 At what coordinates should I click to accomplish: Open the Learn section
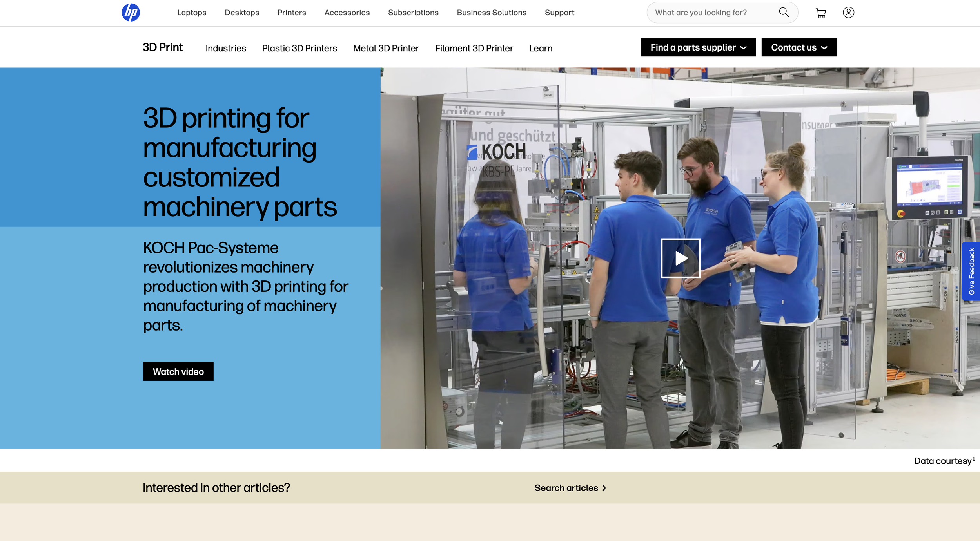point(541,48)
